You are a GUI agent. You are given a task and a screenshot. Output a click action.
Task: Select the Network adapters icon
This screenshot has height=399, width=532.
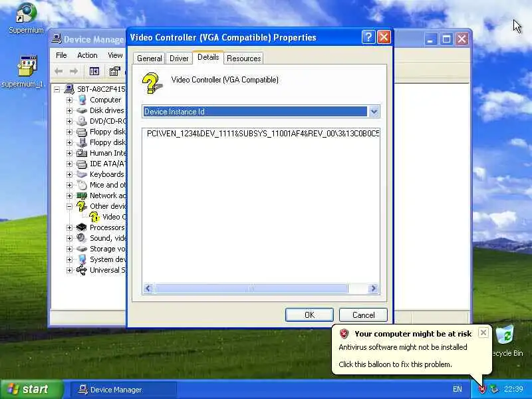tap(82, 196)
